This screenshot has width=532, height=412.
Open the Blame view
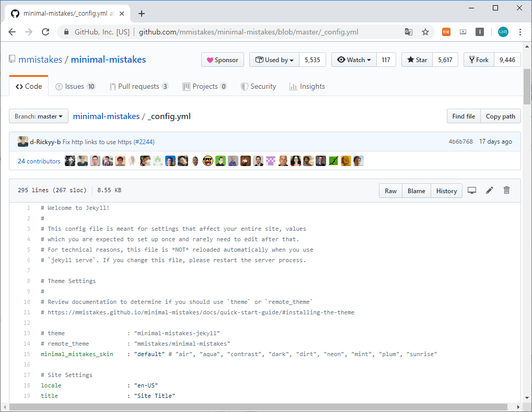pos(417,191)
